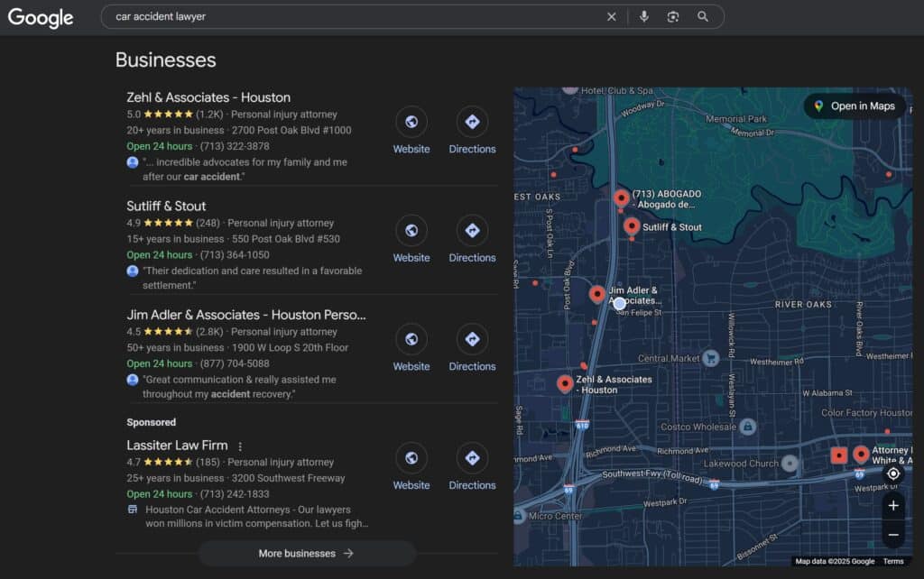Select the Jim Adler & Associates map pin
Screen dimensions: 924x579
(x=597, y=294)
